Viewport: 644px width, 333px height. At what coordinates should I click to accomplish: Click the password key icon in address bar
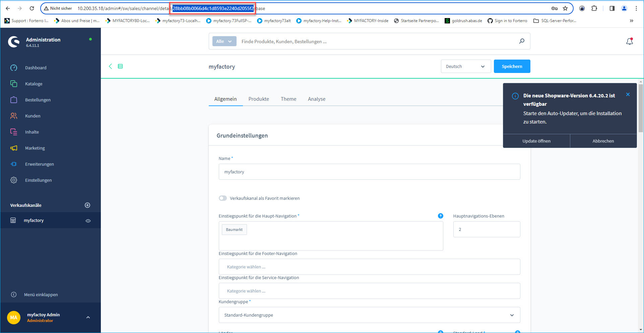(x=555, y=8)
